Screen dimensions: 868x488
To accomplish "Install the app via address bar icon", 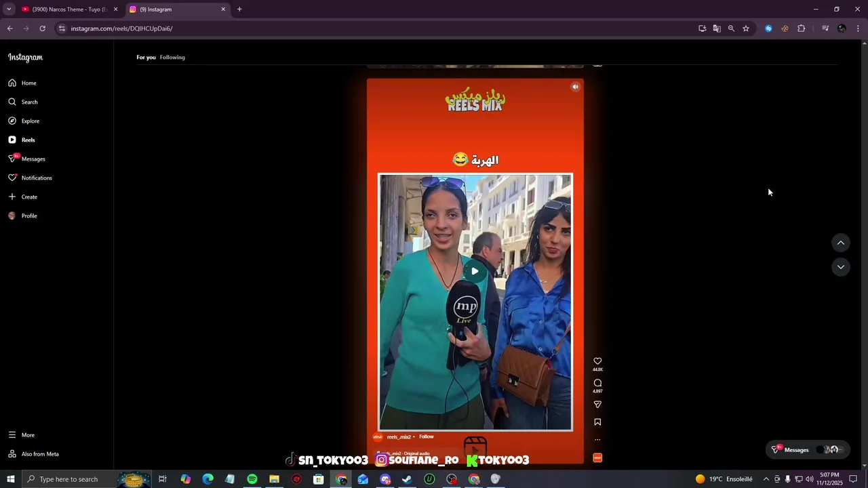I will point(702,28).
